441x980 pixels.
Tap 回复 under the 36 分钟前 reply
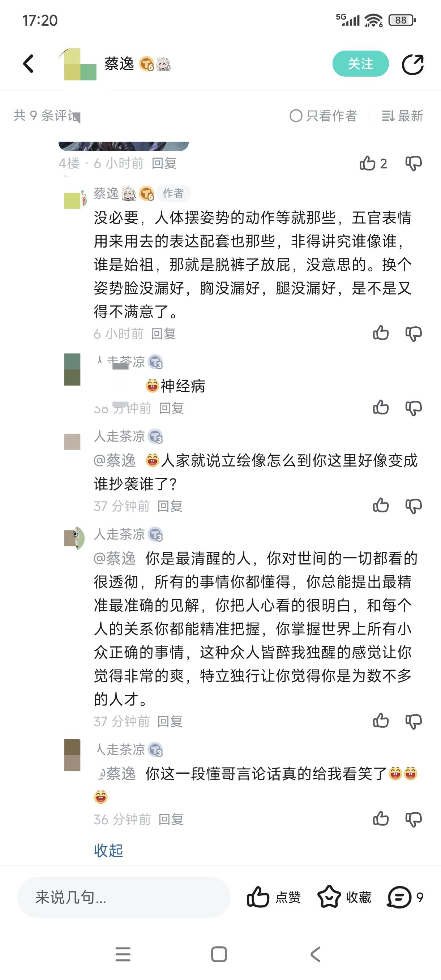(x=171, y=819)
